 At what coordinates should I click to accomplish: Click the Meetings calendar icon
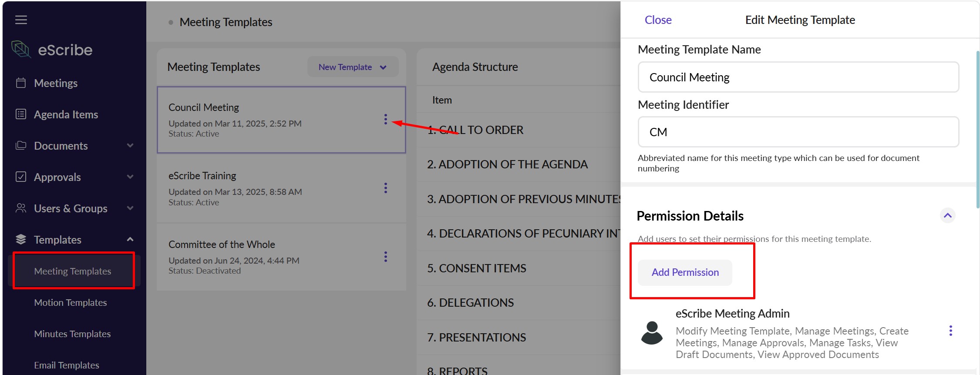pos(21,83)
